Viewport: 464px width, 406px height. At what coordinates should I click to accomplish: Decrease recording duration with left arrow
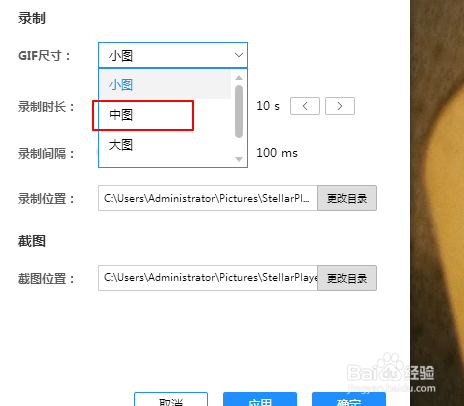tap(305, 106)
